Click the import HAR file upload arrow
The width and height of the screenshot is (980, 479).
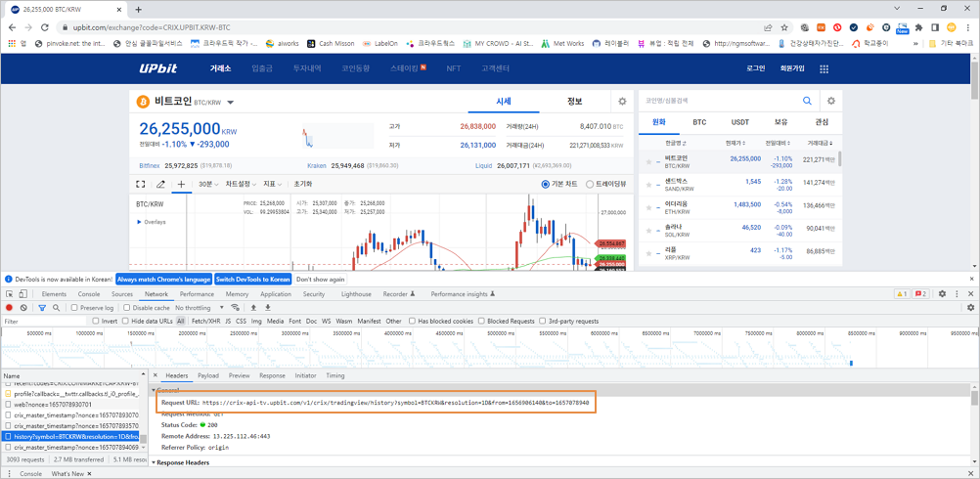(253, 308)
